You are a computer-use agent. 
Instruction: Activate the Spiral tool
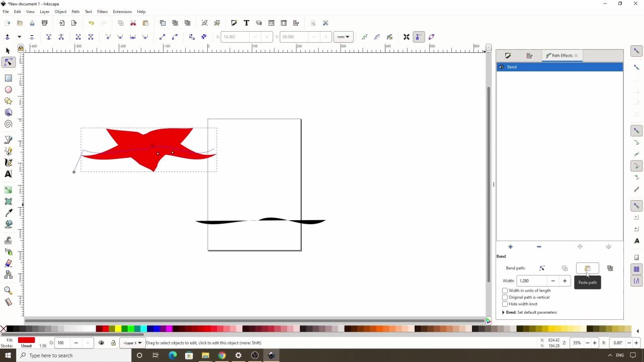(8, 124)
